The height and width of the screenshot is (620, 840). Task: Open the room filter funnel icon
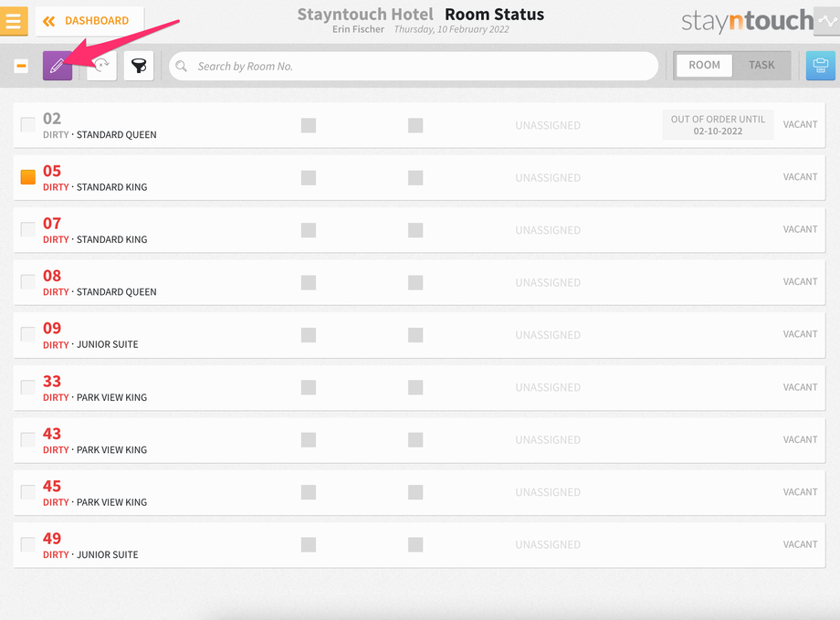[x=139, y=66]
